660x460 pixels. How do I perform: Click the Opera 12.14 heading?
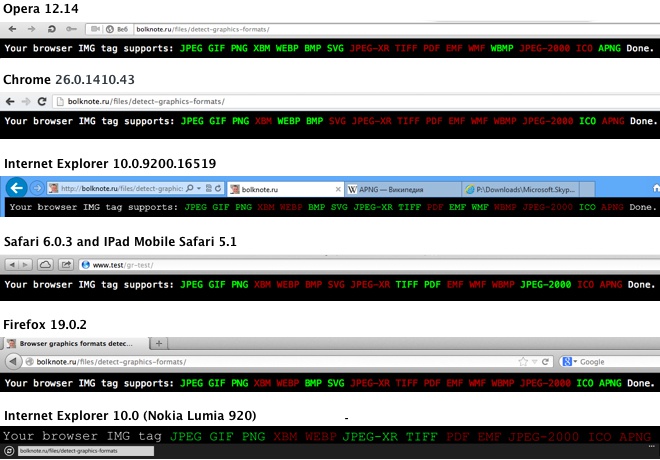pyautogui.click(x=40, y=8)
